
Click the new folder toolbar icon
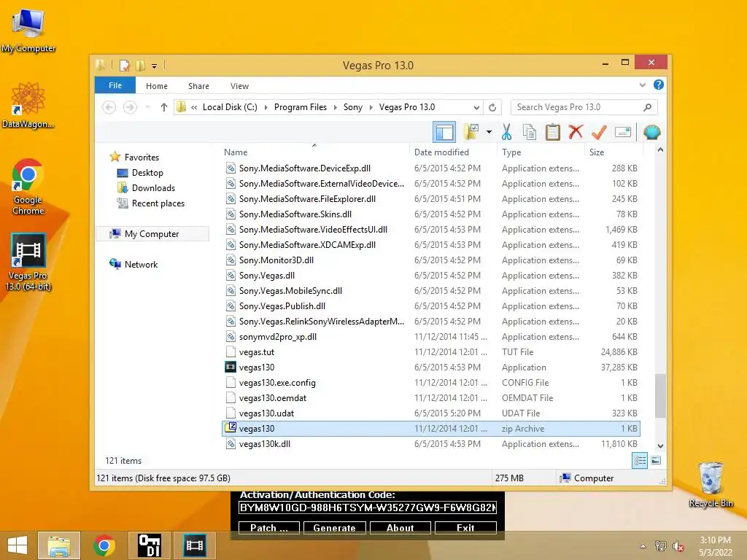[471, 132]
